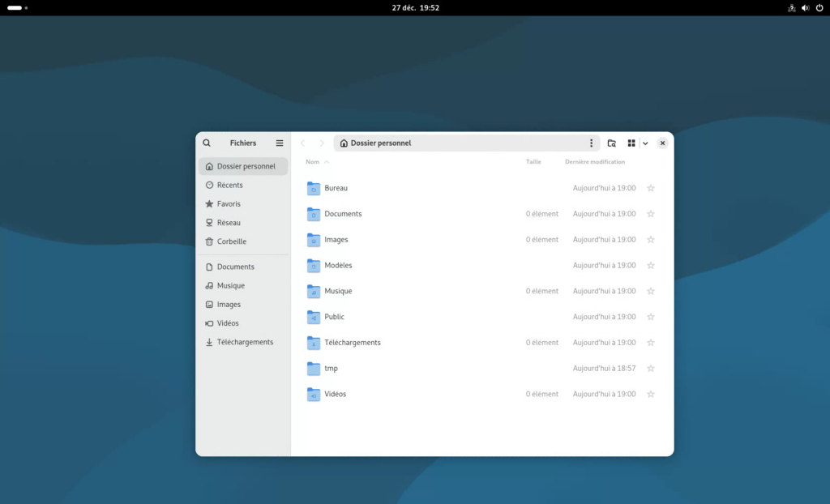Star the Documents folder as favorite

tap(650, 214)
